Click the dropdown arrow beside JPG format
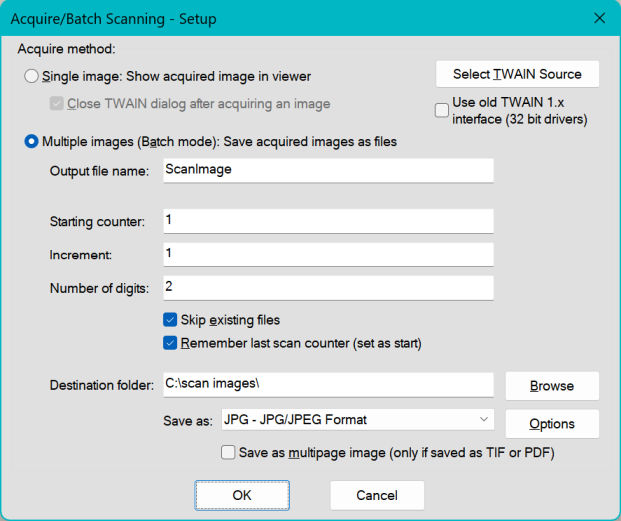621x521 pixels. [x=484, y=419]
